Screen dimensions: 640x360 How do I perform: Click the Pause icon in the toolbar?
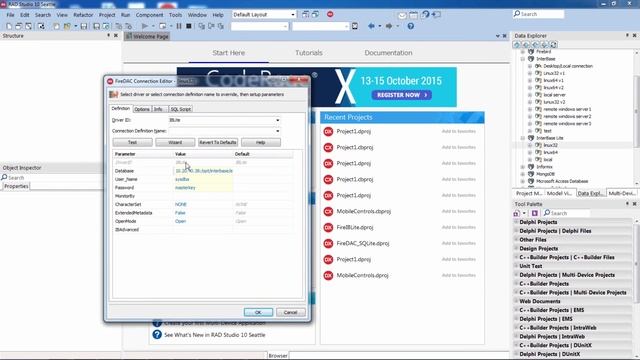point(179,26)
